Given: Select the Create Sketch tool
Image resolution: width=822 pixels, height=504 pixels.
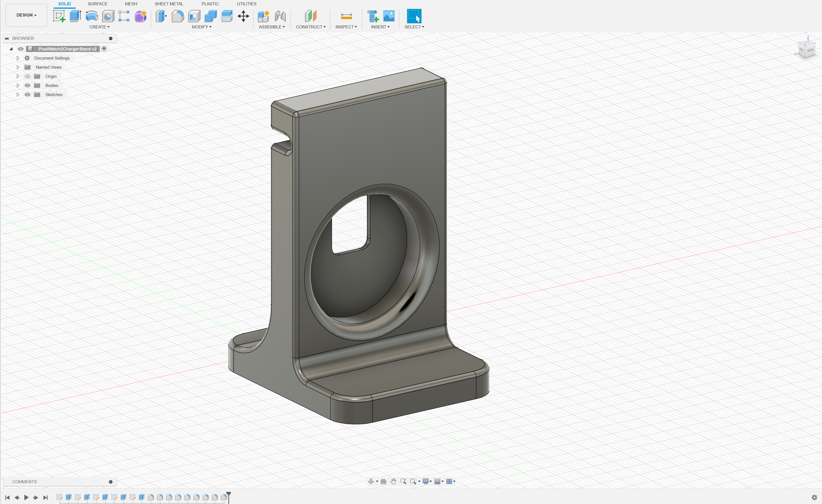Looking at the screenshot, I should pyautogui.click(x=59, y=16).
